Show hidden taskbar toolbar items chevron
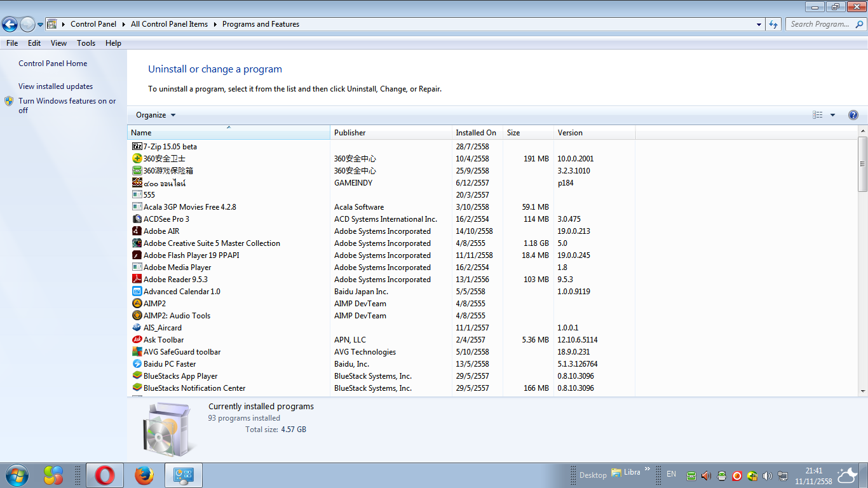This screenshot has height=488, width=868. point(648,470)
